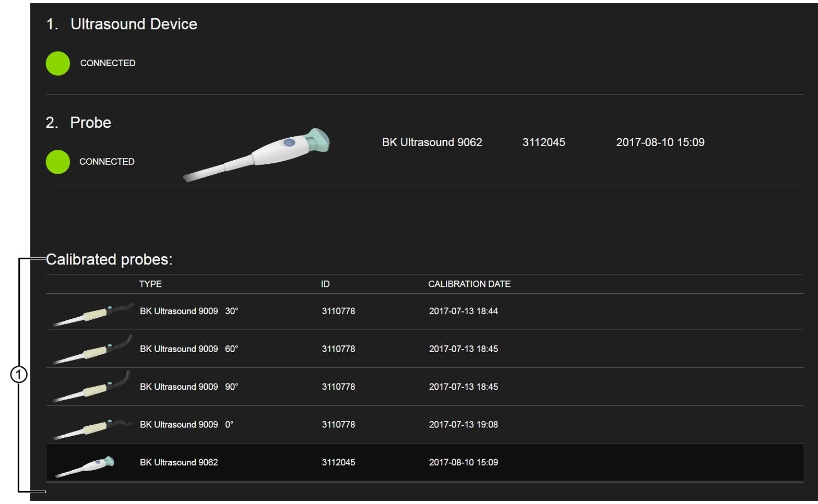
Task: Click probe ID 3112045 in Probe section
Action: [x=544, y=142]
